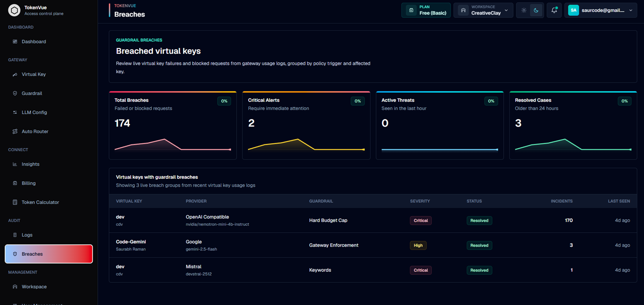This screenshot has height=305, width=644.
Task: Click the PROVIDER column header
Action: pyautogui.click(x=196, y=201)
